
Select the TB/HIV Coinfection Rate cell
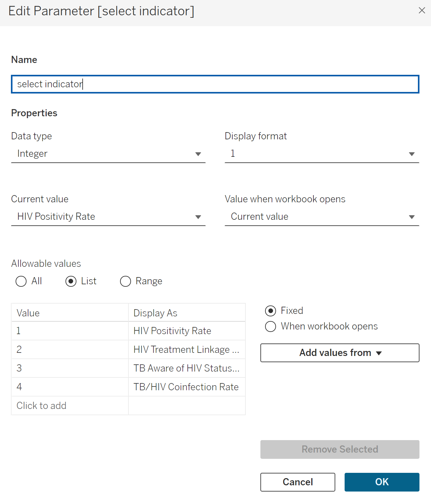click(187, 387)
